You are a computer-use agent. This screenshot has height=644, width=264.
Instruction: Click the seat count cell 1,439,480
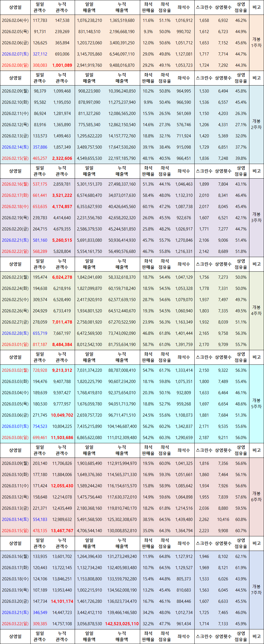pyautogui.click(x=184, y=520)
